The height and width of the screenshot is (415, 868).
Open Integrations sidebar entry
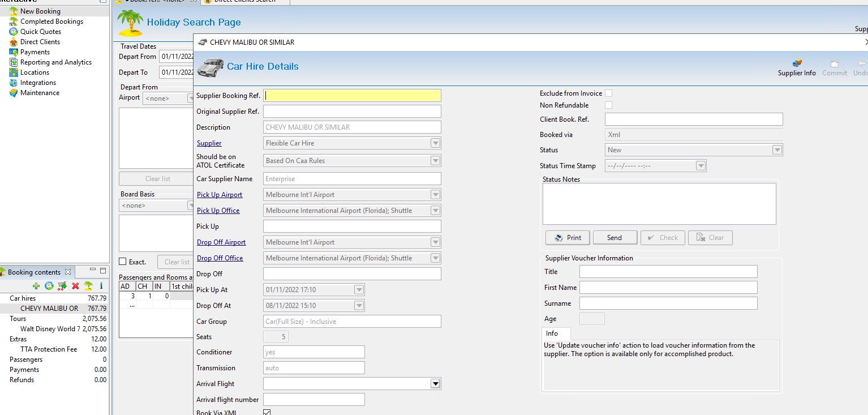click(38, 83)
